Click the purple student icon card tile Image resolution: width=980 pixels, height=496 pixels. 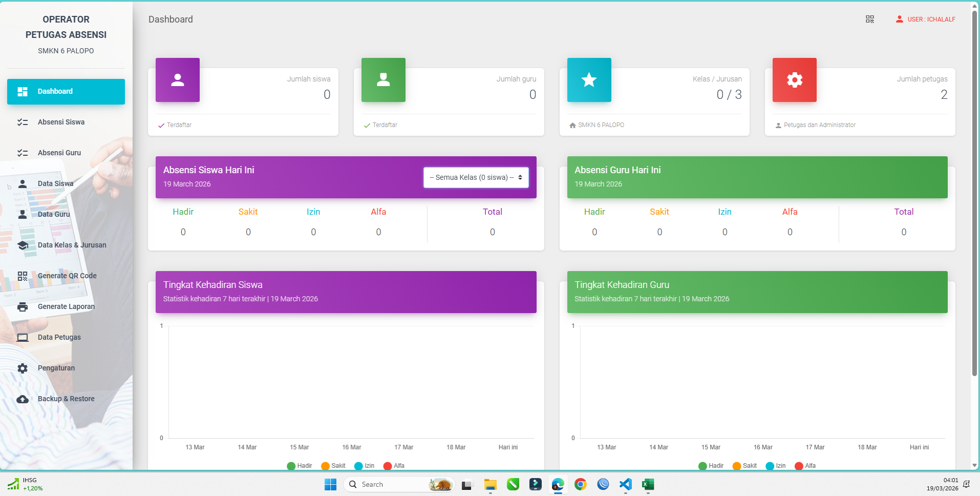tap(177, 80)
